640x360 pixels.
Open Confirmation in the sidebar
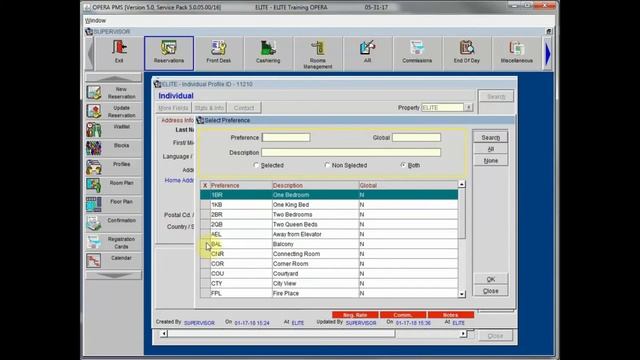[x=113, y=224]
